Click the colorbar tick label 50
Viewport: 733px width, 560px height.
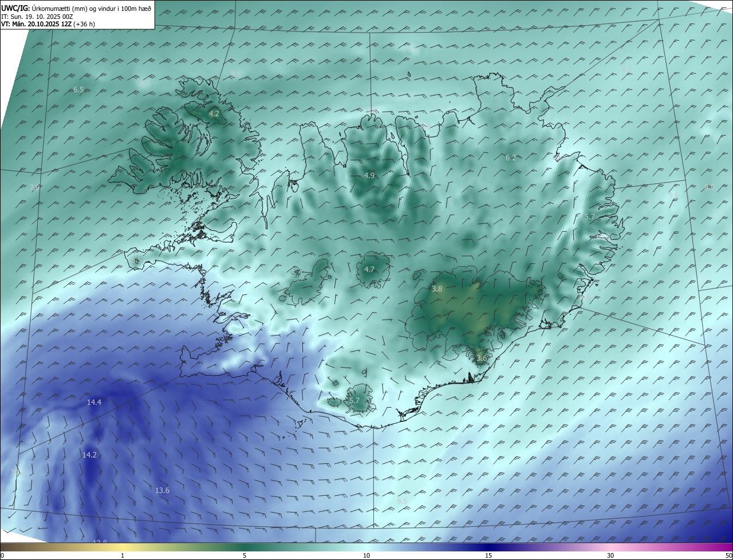(728, 555)
